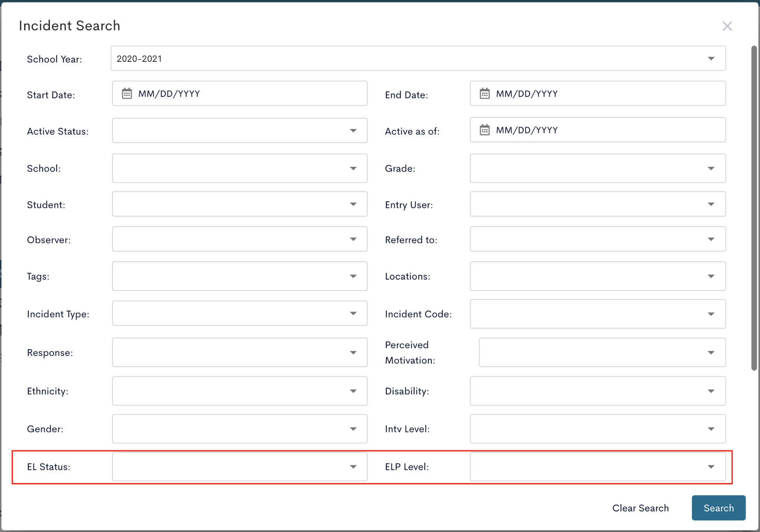Open the Locations dropdown
The image size is (760, 532).
(598, 276)
